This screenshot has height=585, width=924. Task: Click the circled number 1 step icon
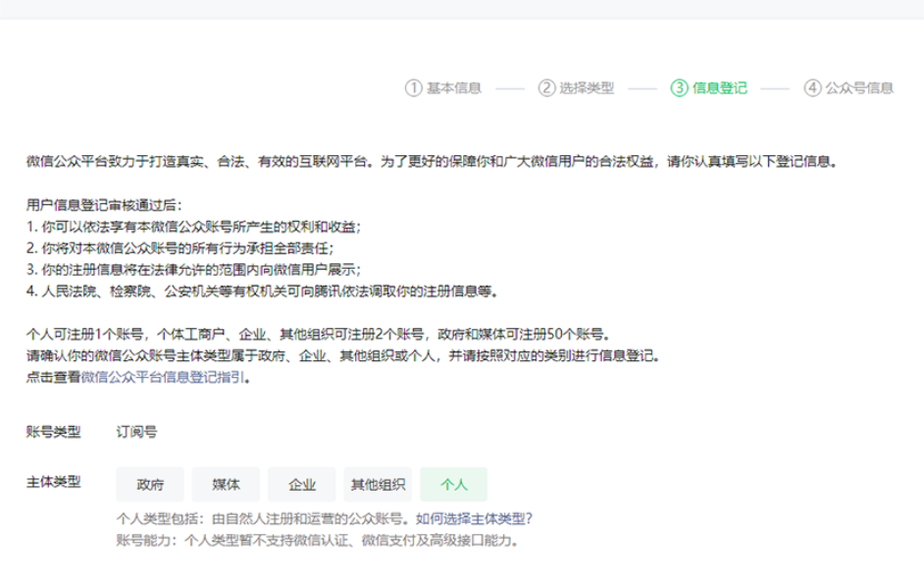[x=414, y=87]
